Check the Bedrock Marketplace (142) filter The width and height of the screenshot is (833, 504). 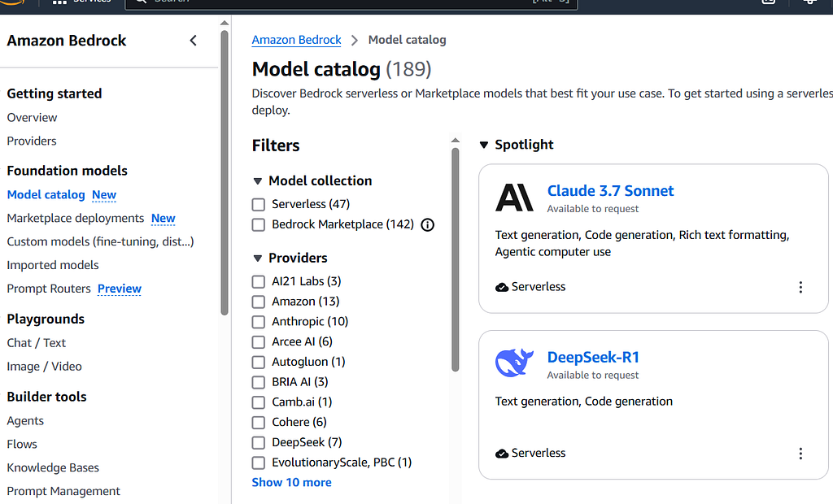[x=259, y=224]
